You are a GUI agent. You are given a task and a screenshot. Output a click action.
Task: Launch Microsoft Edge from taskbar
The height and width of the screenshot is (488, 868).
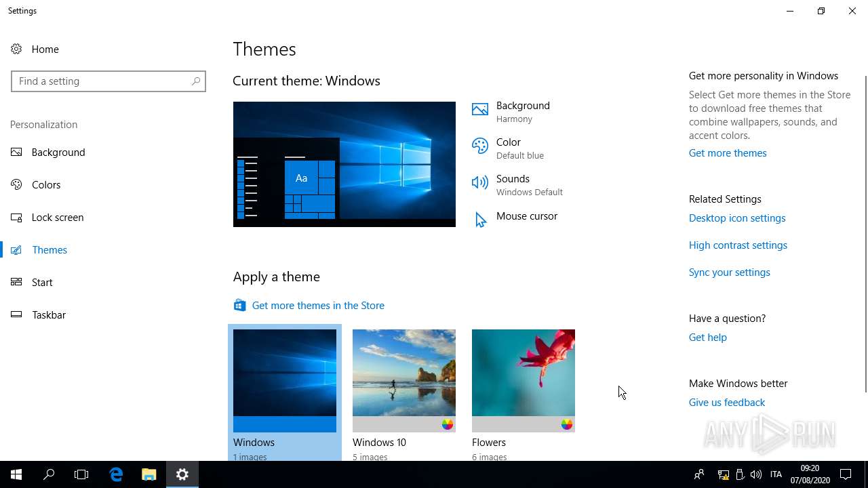(x=116, y=474)
